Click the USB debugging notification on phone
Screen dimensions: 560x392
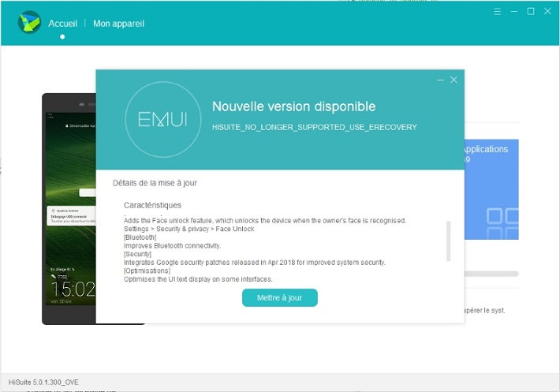click(x=72, y=215)
